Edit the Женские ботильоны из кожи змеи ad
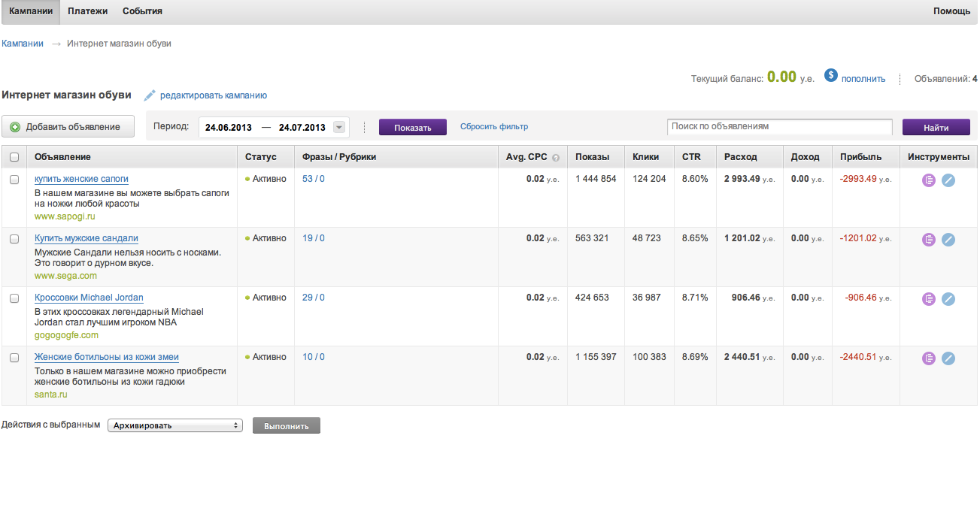 [948, 358]
